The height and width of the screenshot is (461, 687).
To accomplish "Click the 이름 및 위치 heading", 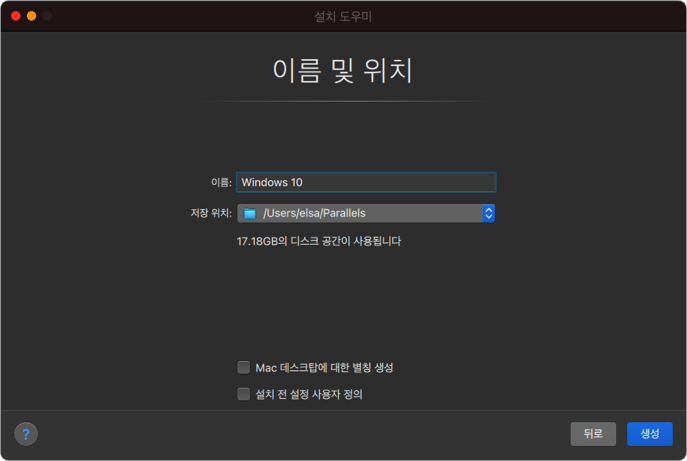I will 343,71.
